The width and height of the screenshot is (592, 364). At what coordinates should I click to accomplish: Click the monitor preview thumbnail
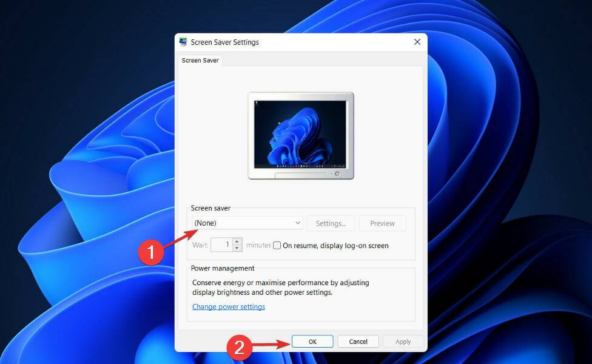(300, 135)
